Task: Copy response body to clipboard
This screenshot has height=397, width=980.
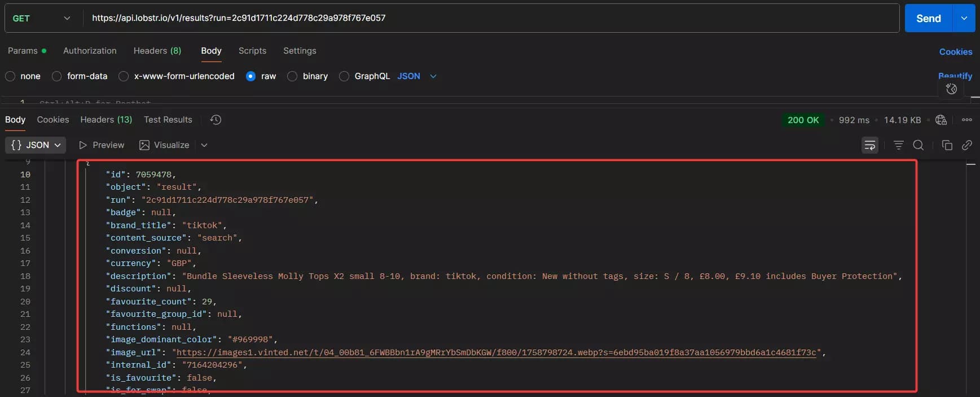Action: [947, 145]
